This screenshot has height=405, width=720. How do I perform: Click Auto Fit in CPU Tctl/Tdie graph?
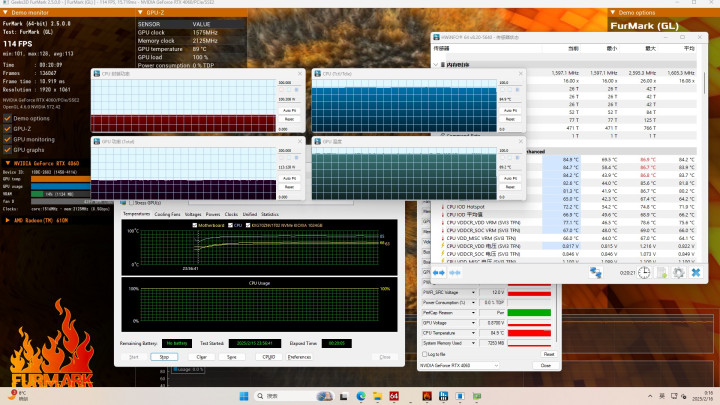(510, 111)
